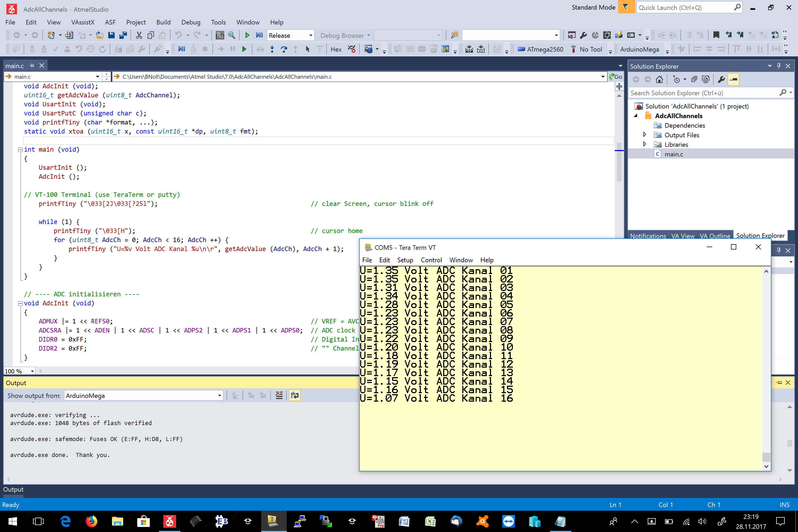Click Start Debugging and Break icon
Viewport: 798px width, 532px height.
click(x=259, y=35)
